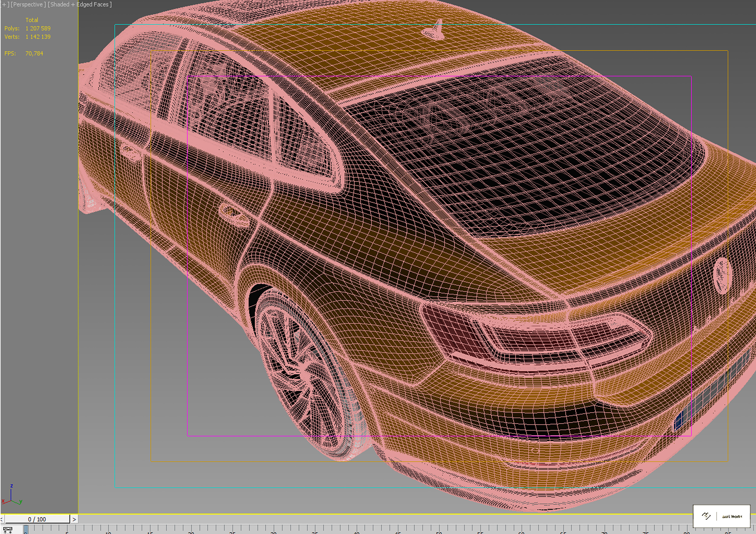Advance one frame with the > arrow
Viewport: 756px width, 534px height.
click(74, 519)
